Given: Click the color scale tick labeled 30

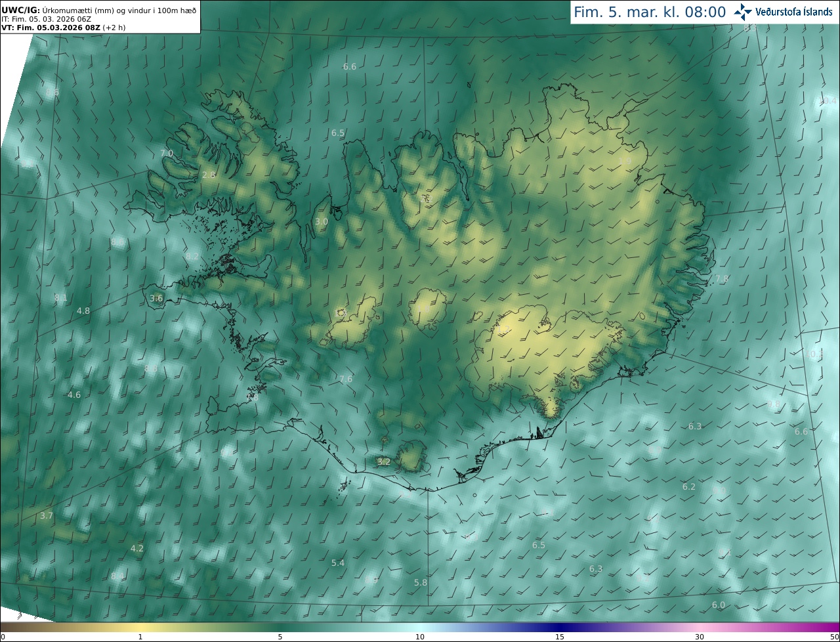Looking at the screenshot, I should pyautogui.click(x=700, y=637).
